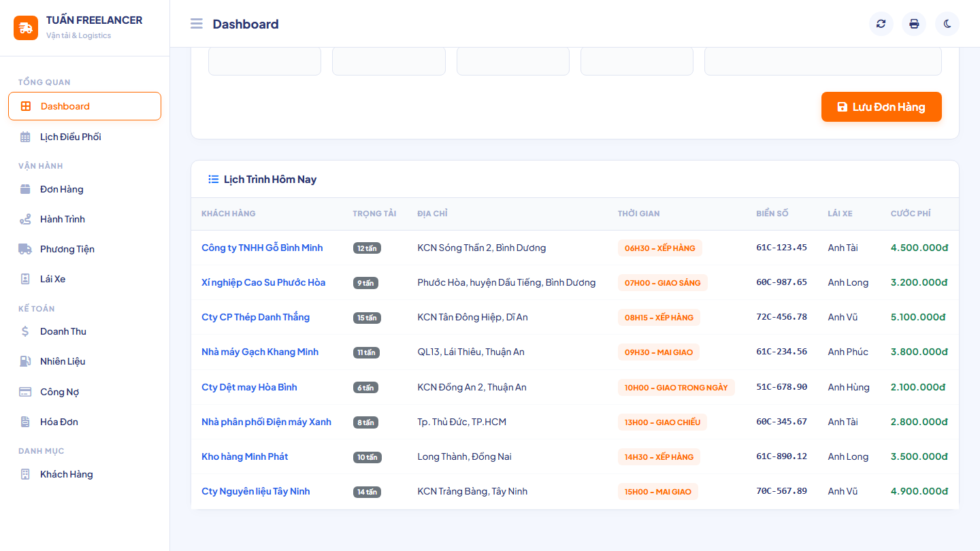Go to Hóa Đơn page
Image resolution: width=980 pixels, height=551 pixels.
click(84, 422)
